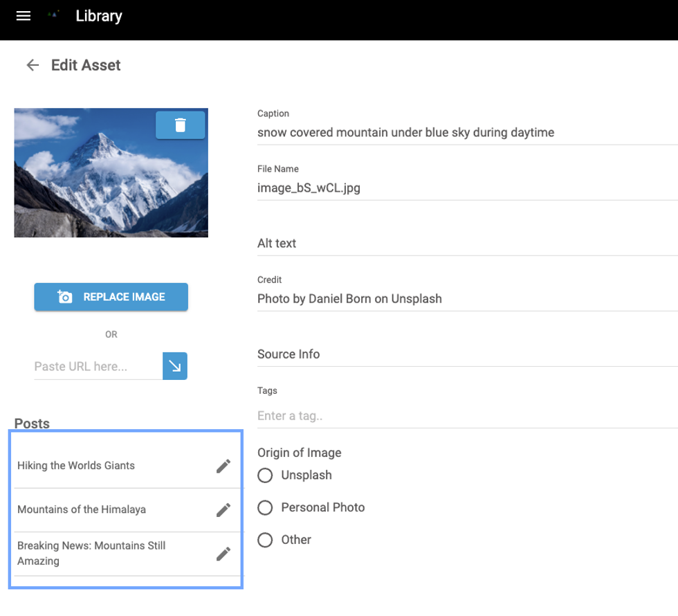Click into the Enter a tag field
Screen dimensions: 678x616
(464, 416)
